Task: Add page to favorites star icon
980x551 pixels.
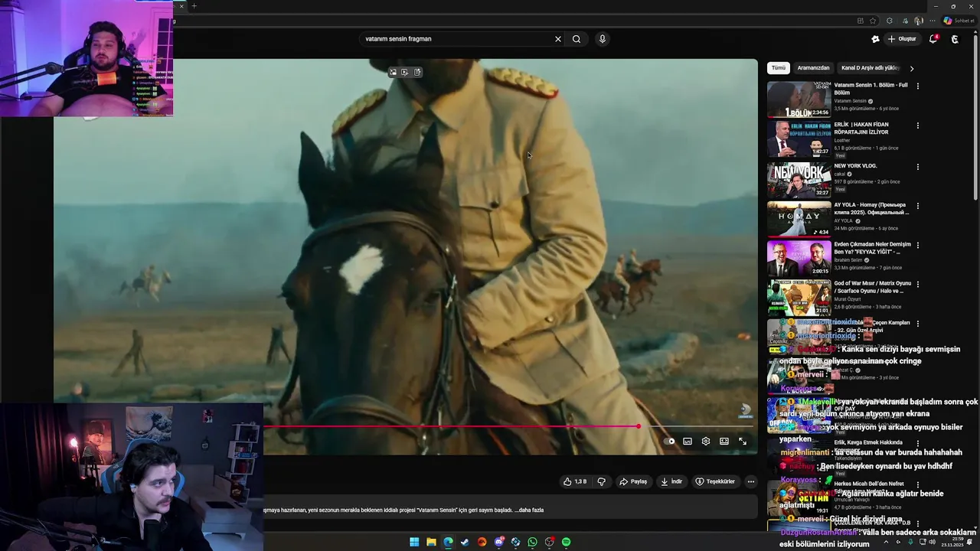Action: pos(873,21)
